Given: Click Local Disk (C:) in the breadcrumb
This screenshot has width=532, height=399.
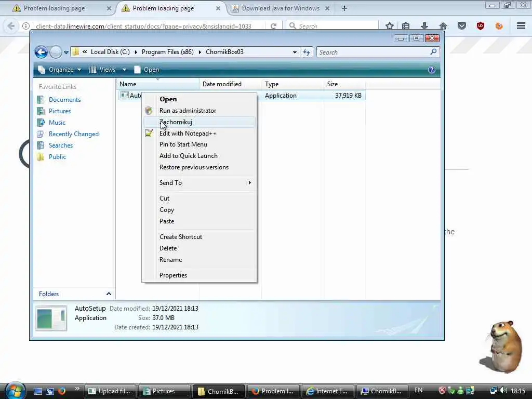Looking at the screenshot, I should click(x=110, y=52).
